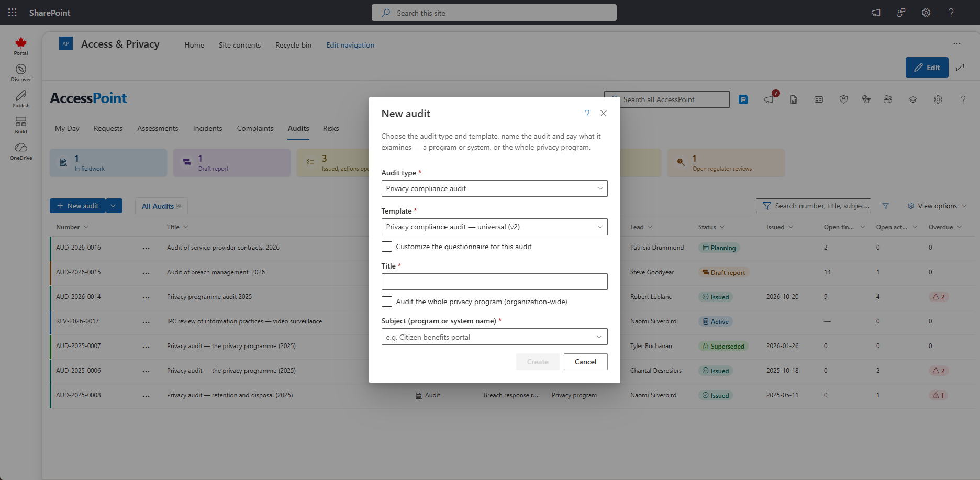Click the filter funnel icon beside list search
This screenshot has width=980, height=480.
pyautogui.click(x=886, y=206)
